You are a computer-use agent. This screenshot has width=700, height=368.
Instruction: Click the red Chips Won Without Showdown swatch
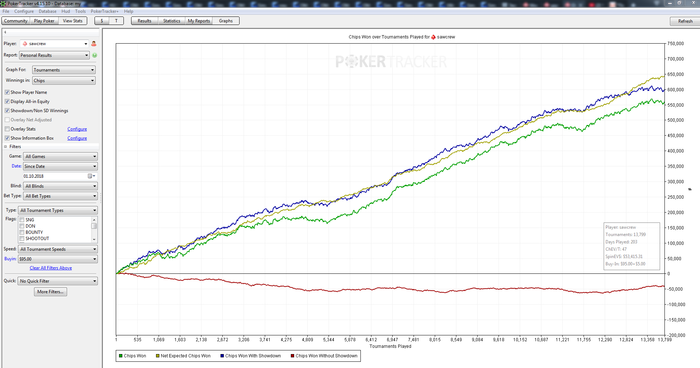(292, 356)
